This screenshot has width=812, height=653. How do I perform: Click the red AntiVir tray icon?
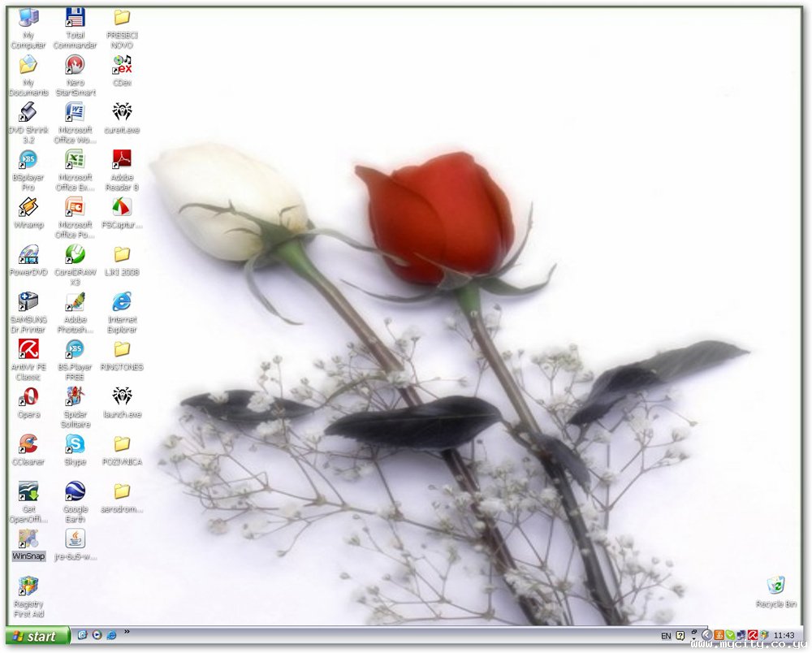(753, 635)
